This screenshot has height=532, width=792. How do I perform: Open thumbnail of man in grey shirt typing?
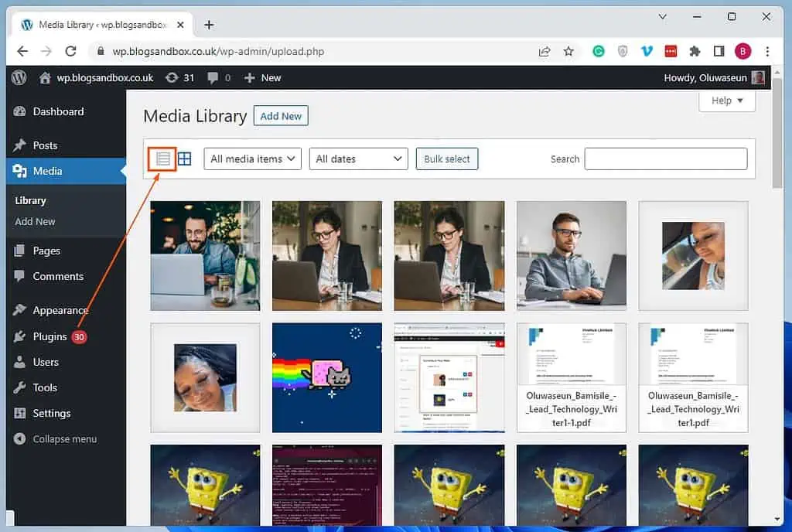[572, 256]
